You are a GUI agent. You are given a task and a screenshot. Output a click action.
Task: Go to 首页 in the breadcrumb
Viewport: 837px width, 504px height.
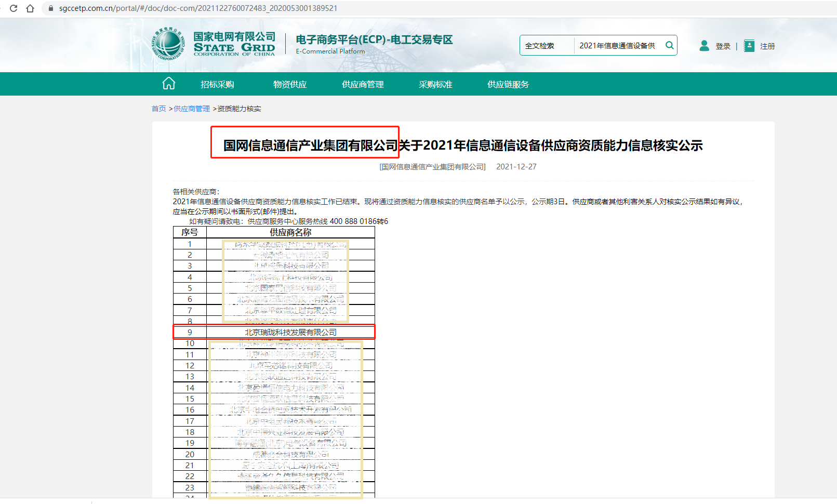point(158,109)
